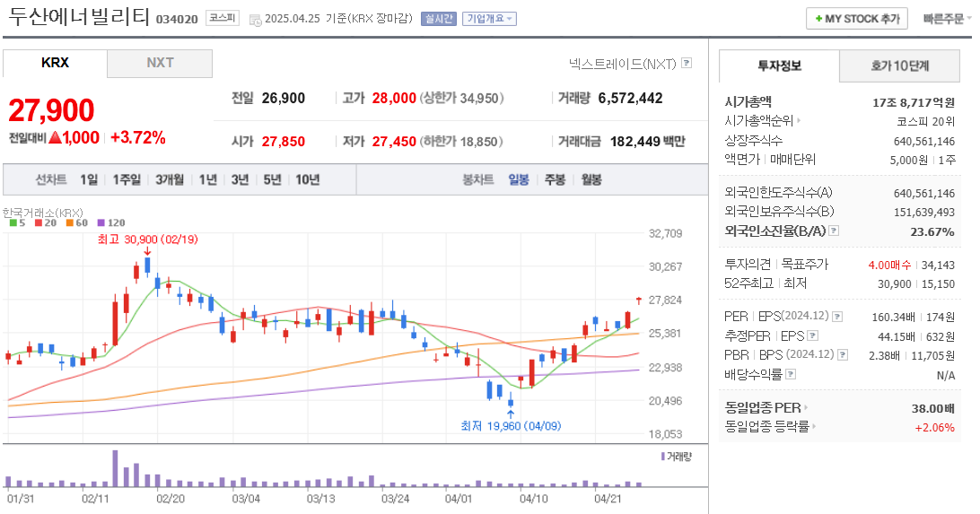The height and width of the screenshot is (514, 980).
Task: Select the 주봉 candlestick chart
Action: pyautogui.click(x=555, y=180)
